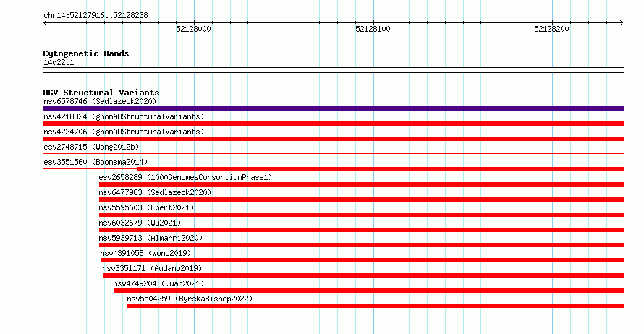Open the nsv5504259 (ByrskaBishop2022) label
The height and width of the screenshot is (334, 644).
tap(190, 299)
